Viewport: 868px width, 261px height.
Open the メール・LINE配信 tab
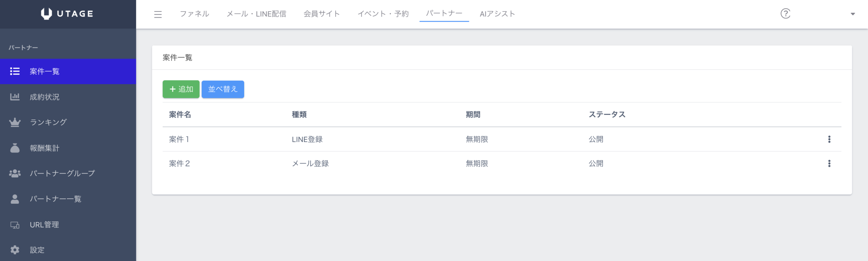tap(256, 14)
